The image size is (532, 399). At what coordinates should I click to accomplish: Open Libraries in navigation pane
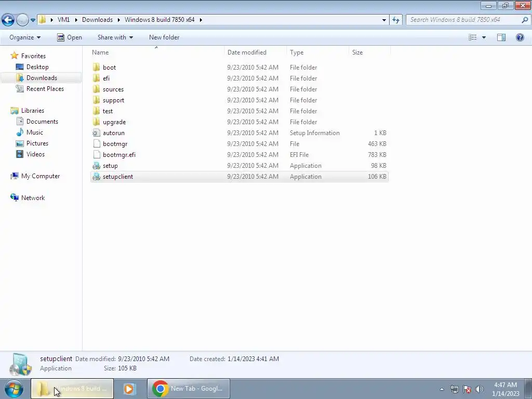33,111
